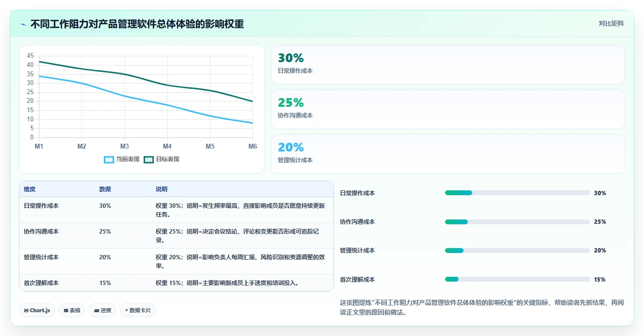Viewport: 644px width, 336px height.
Task: Click the 当前表现 legend color box
Action: (x=109, y=160)
